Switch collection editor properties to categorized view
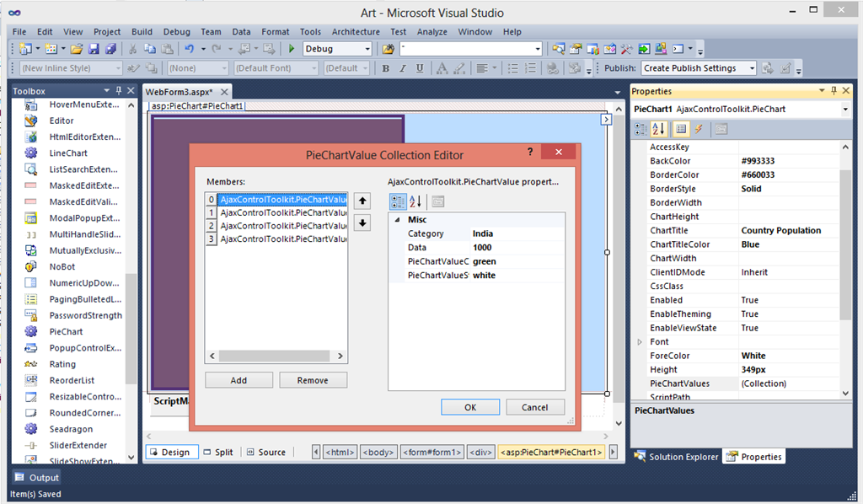 tap(398, 201)
